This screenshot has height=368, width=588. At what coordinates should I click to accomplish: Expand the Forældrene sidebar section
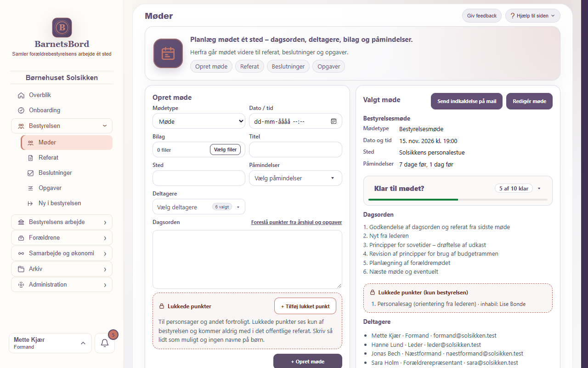(62, 238)
